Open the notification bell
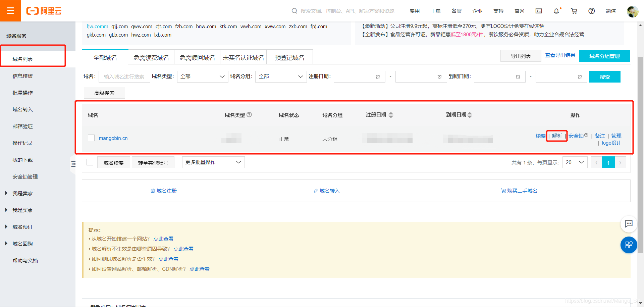The image size is (644, 307). 556,11
